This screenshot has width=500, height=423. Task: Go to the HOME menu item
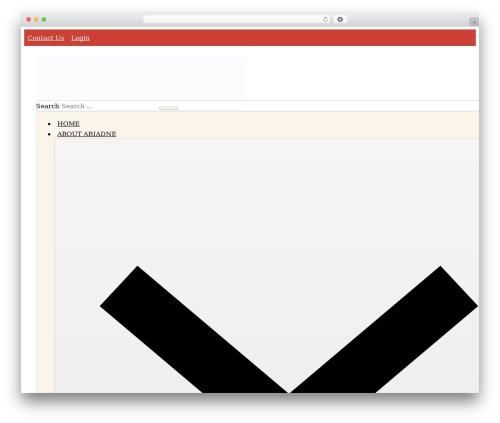[68, 124]
